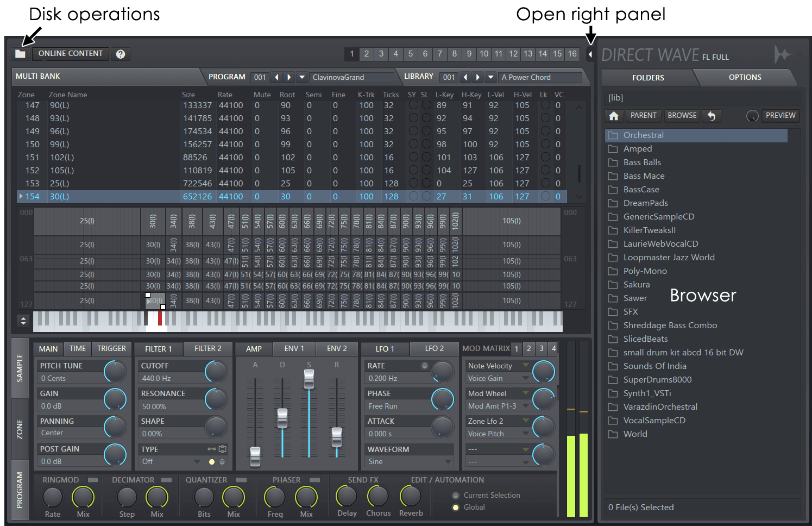Open the program list dropdown arrow
812x526 pixels.
click(x=302, y=77)
